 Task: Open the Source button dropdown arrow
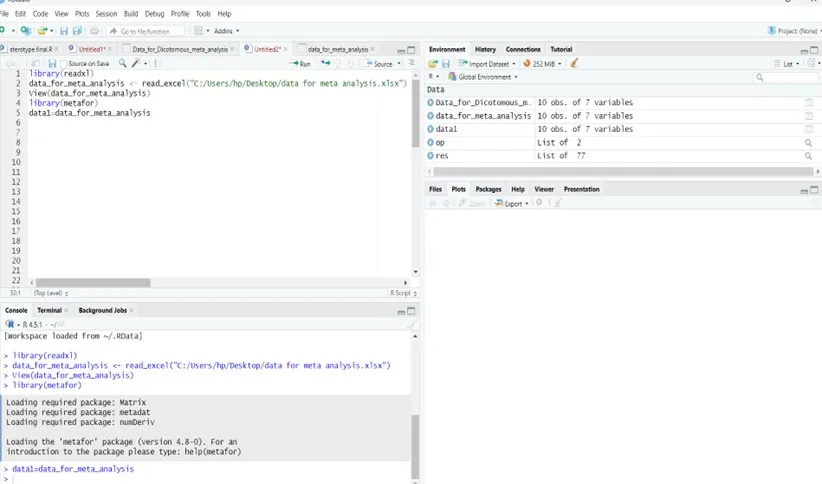click(x=399, y=63)
